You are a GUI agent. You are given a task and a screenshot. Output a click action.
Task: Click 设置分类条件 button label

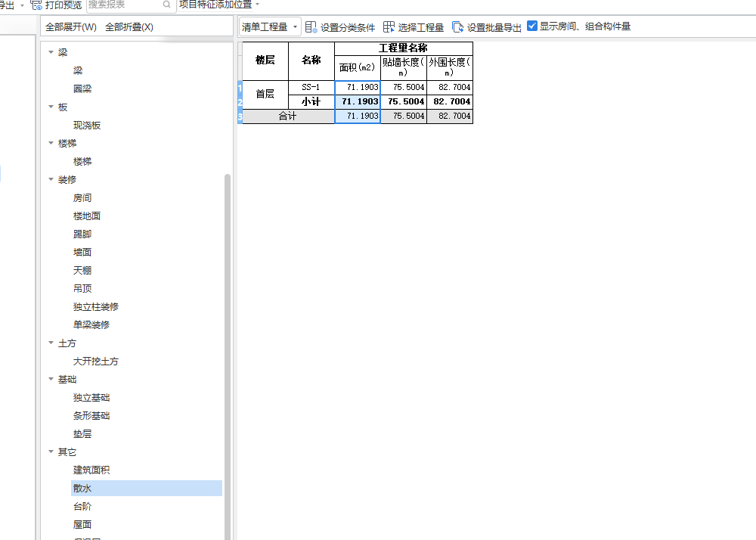(x=348, y=27)
